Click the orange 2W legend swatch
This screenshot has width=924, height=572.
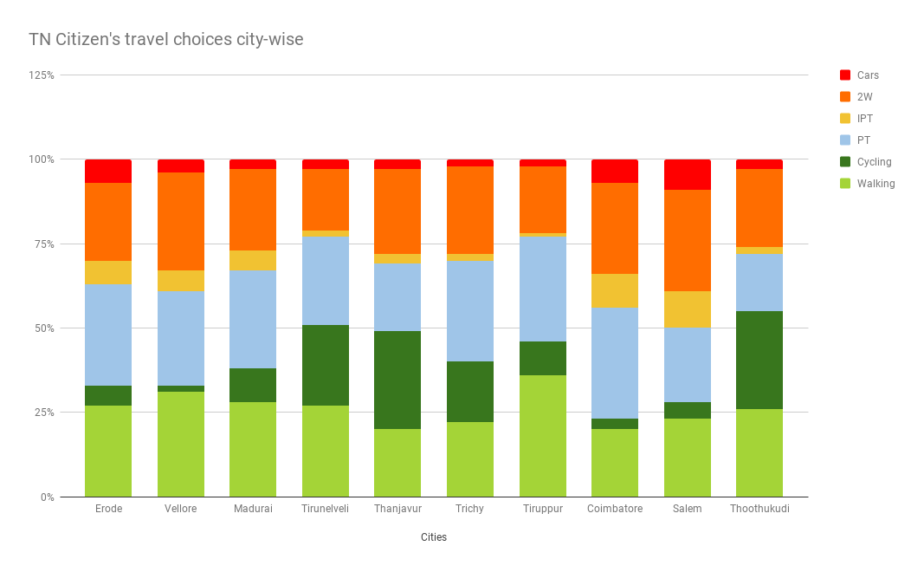(x=845, y=97)
